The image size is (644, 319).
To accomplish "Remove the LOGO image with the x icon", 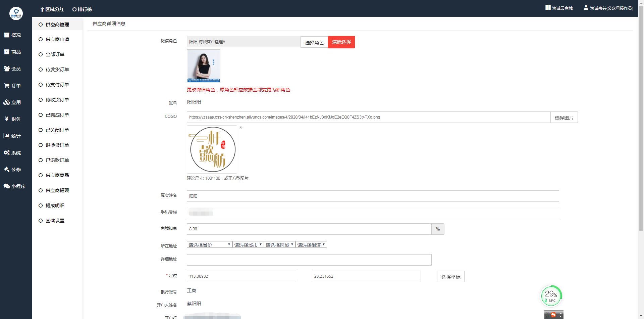I will (x=241, y=128).
